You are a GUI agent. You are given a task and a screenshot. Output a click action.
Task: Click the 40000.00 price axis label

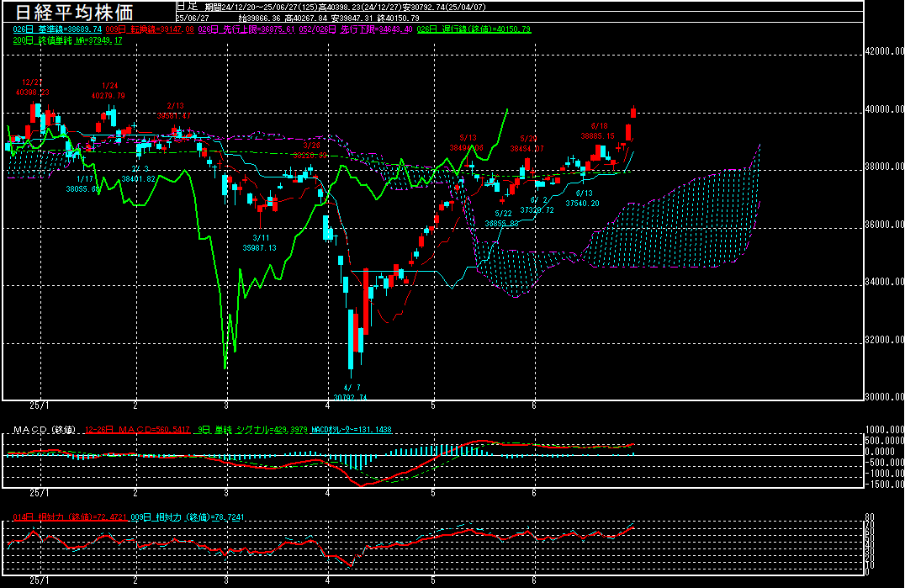click(x=884, y=109)
